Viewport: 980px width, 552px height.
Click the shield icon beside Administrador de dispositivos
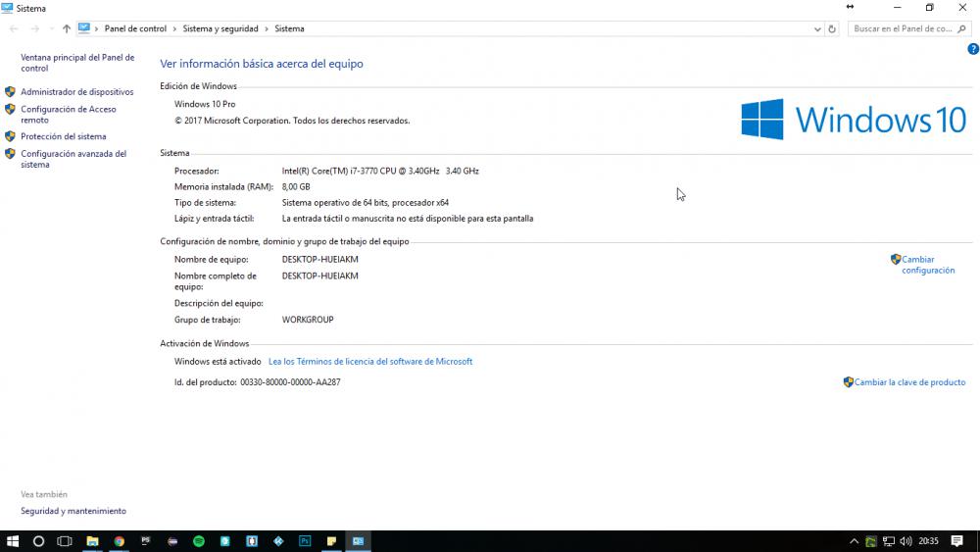coord(10,92)
